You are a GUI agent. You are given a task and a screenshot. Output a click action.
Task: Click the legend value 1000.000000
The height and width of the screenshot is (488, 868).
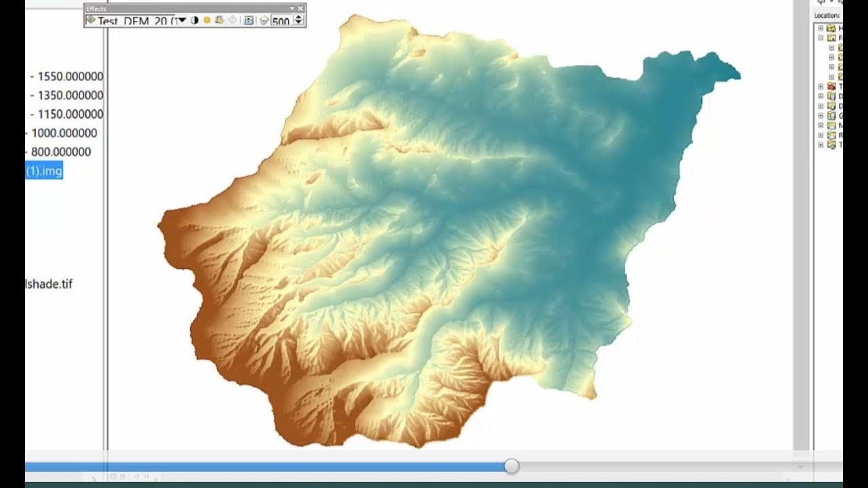click(x=64, y=134)
